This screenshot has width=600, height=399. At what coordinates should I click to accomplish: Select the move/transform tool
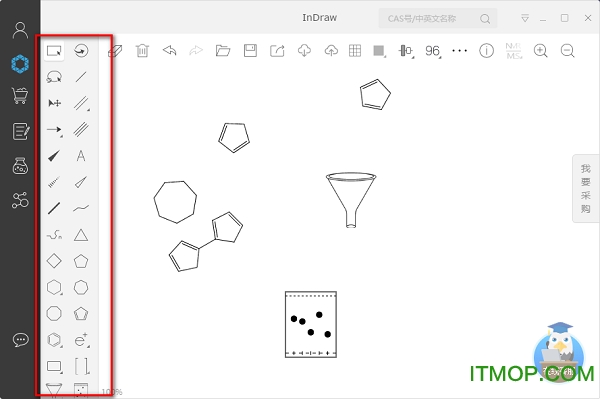(x=54, y=103)
